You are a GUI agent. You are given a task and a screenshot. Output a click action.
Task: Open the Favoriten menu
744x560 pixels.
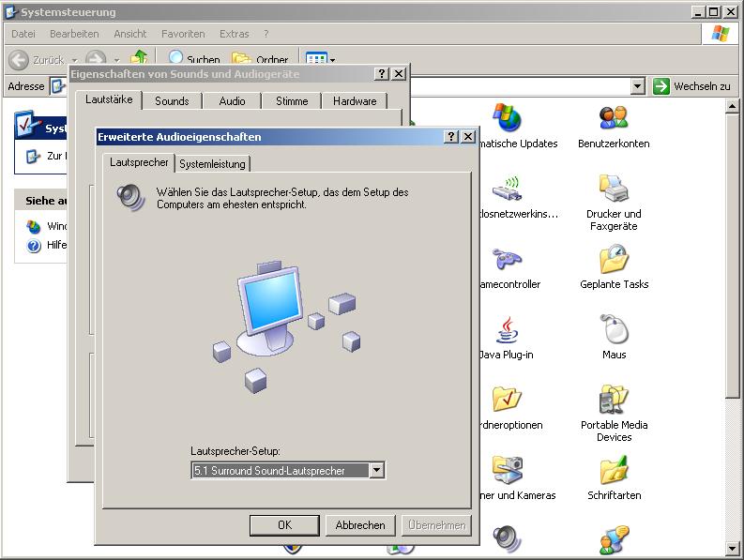pos(183,34)
